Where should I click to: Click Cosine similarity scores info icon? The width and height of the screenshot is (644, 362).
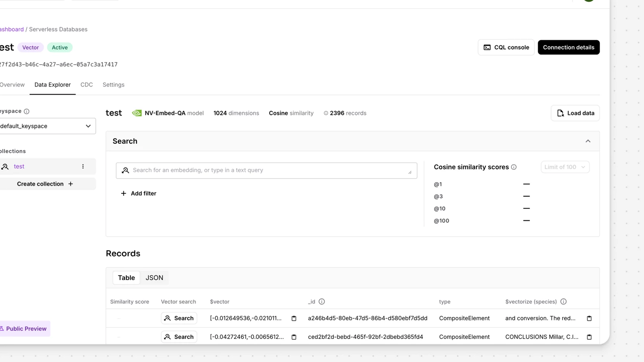click(x=514, y=167)
